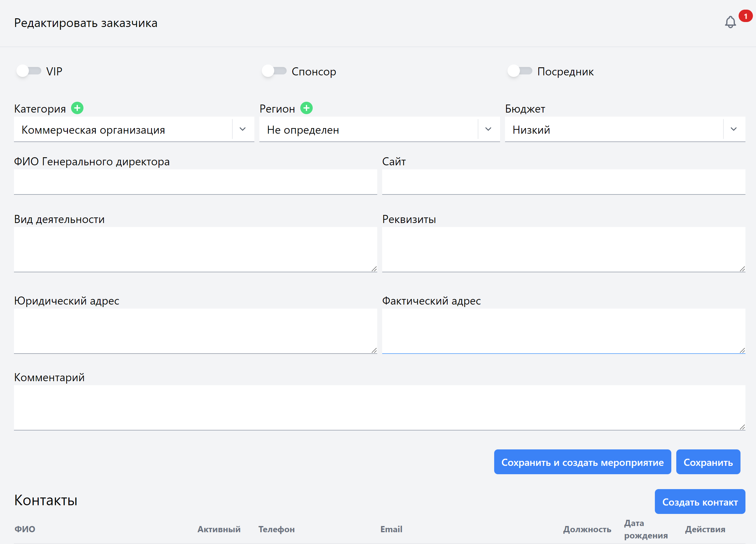
Task: Open the Регион dropdown chevron
Action: [488, 129]
